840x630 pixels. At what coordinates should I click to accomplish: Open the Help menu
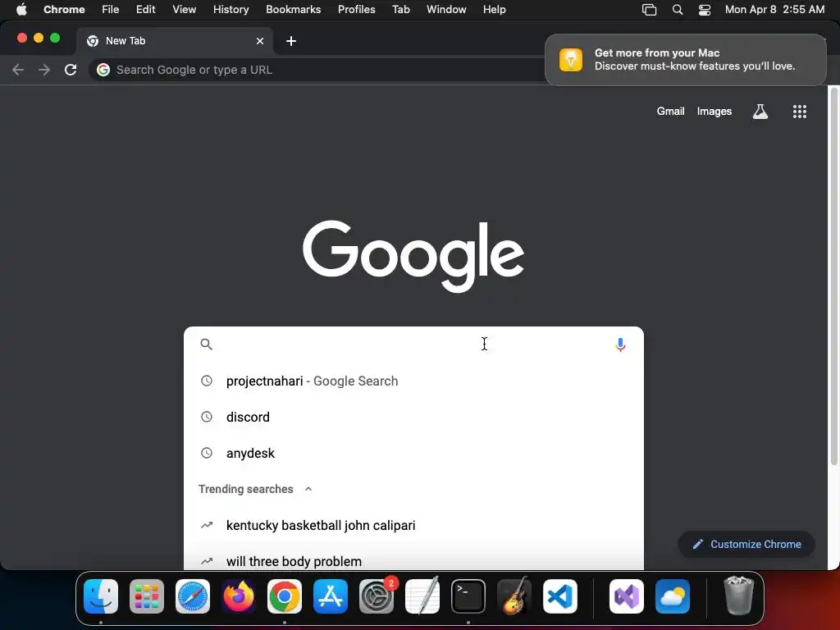(x=494, y=10)
